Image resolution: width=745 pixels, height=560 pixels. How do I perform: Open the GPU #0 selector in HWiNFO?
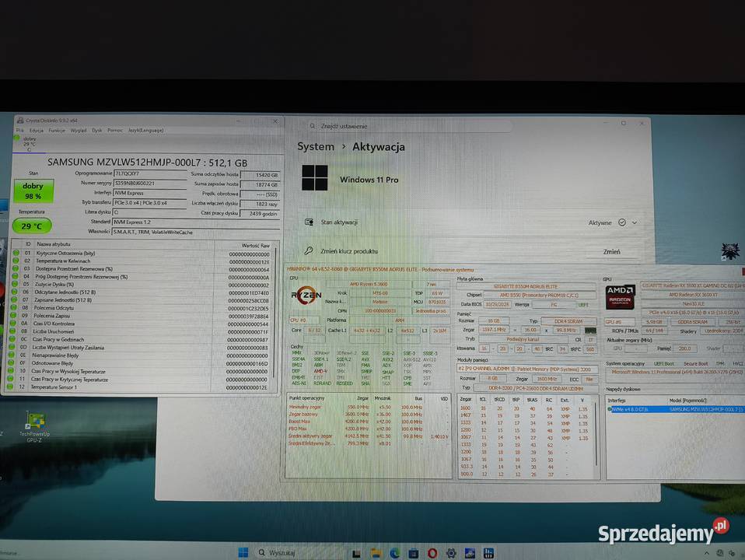[x=620, y=322]
